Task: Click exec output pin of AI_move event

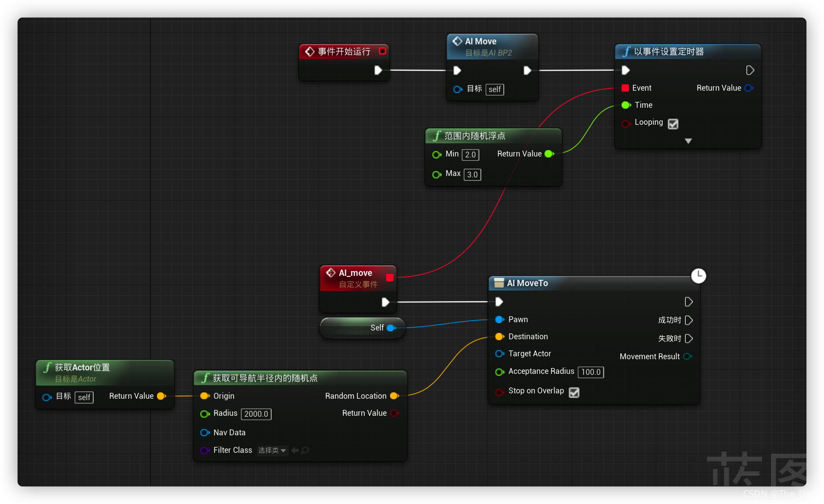Action: [x=385, y=302]
